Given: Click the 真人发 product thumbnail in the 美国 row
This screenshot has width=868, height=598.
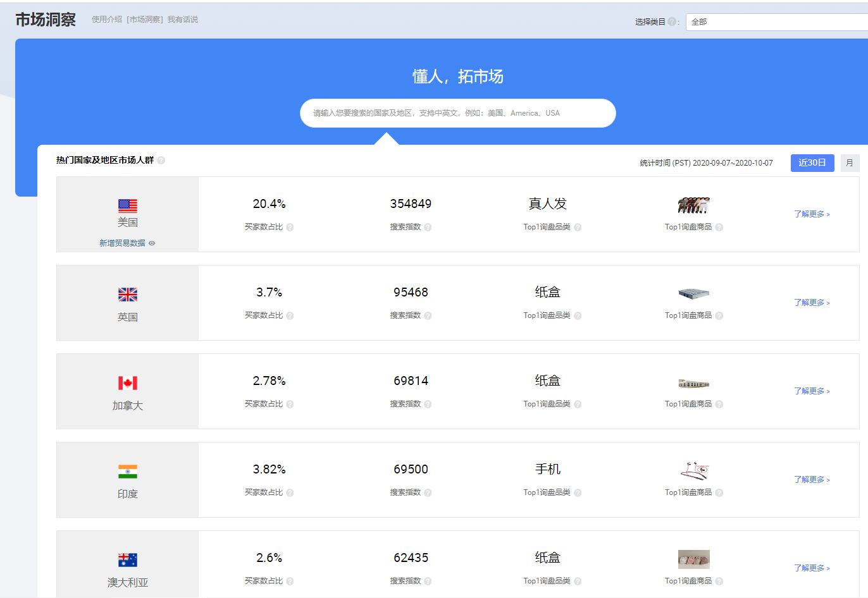Looking at the screenshot, I should pos(693,204).
